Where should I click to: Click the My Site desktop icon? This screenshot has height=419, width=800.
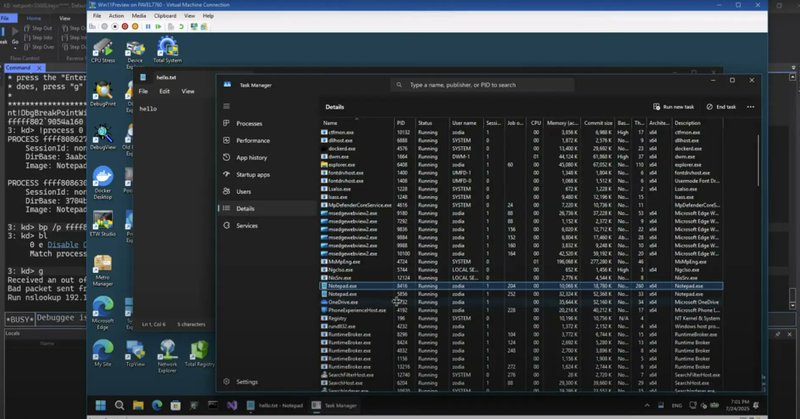point(103,353)
